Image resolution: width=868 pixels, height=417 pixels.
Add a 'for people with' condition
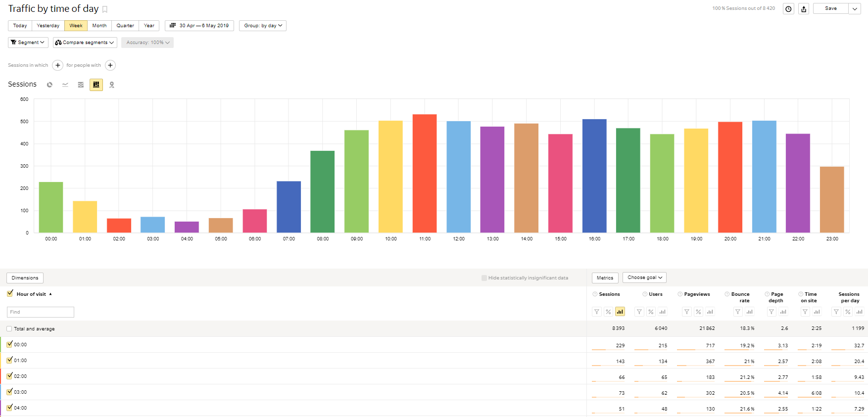coord(110,65)
